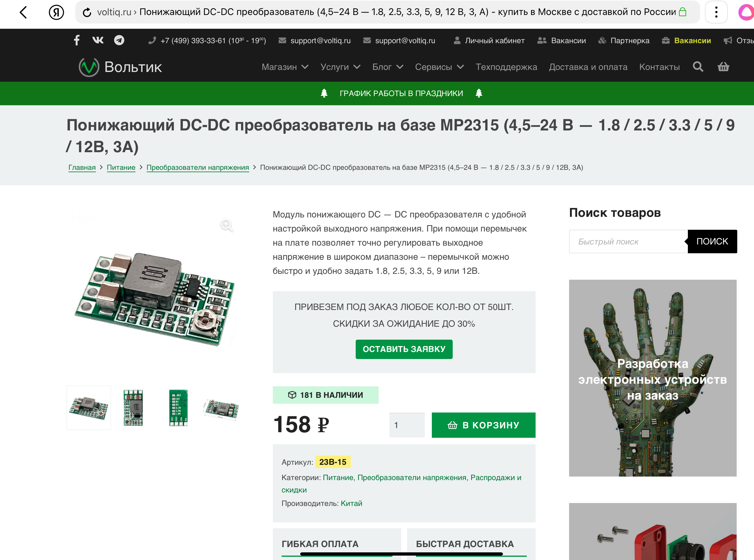Click the site search magnifier icon
Screen dimensions: 754x560
[698, 67]
